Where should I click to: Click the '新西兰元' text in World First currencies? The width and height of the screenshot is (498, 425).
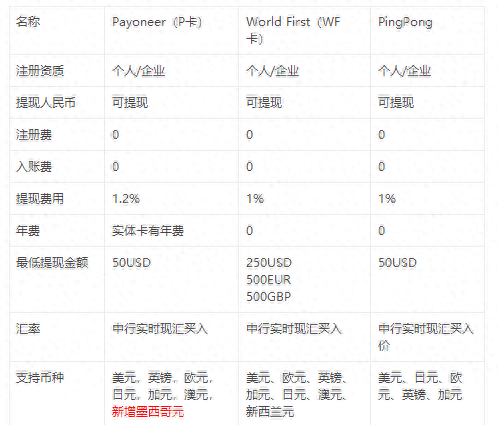tap(270, 412)
